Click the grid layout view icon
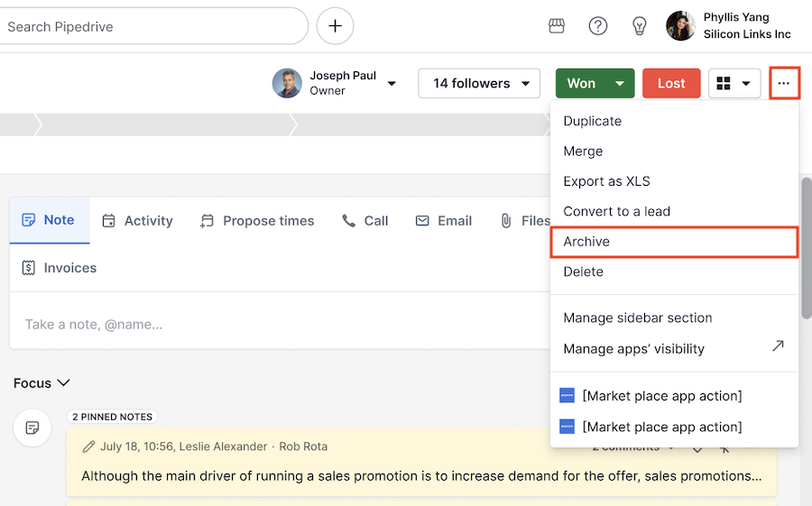Screen dimensions: 812x506 pos(724,83)
